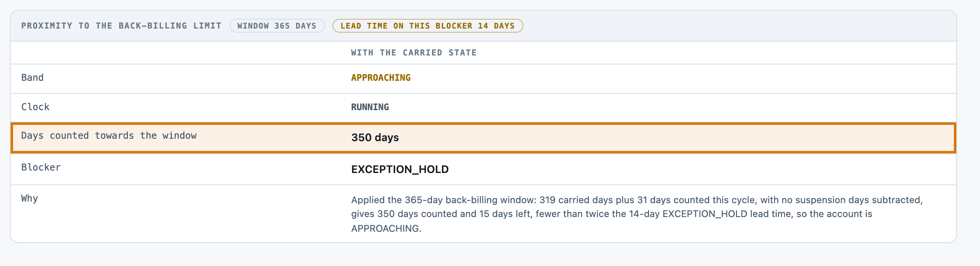Select the panel title Proximity to the Back-Billing Limit
The image size is (980, 266).
click(x=121, y=26)
